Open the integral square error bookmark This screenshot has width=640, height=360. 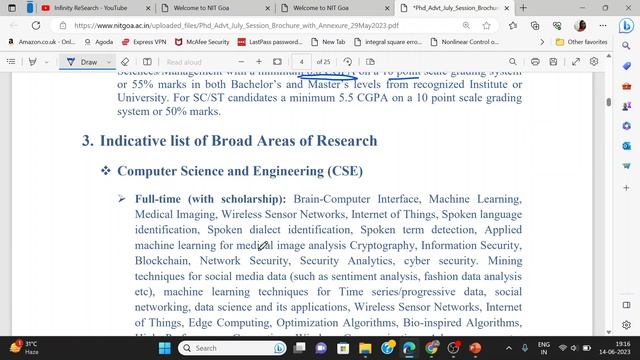point(388,42)
